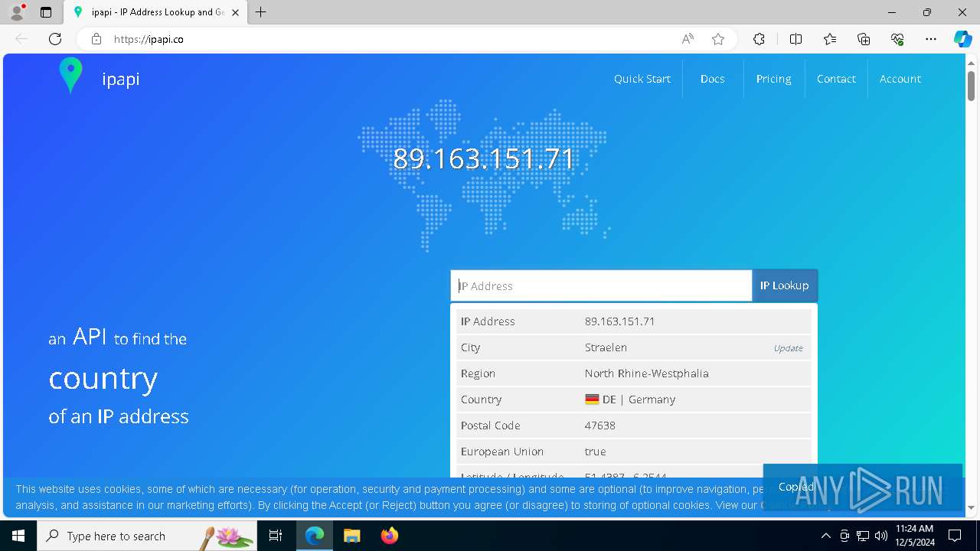Open Edge Settings and more menu
The width and height of the screenshot is (980, 551).
[931, 39]
